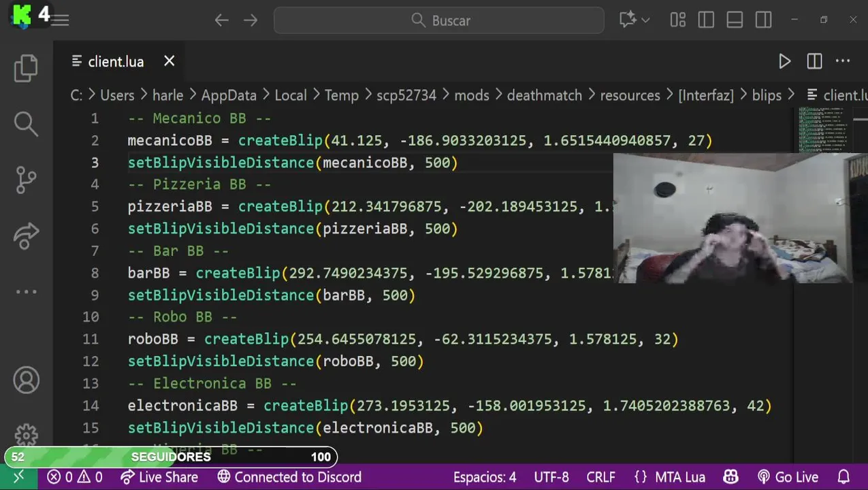This screenshot has height=490, width=868.
Task: Click mods breadcrumb folder
Action: point(472,95)
